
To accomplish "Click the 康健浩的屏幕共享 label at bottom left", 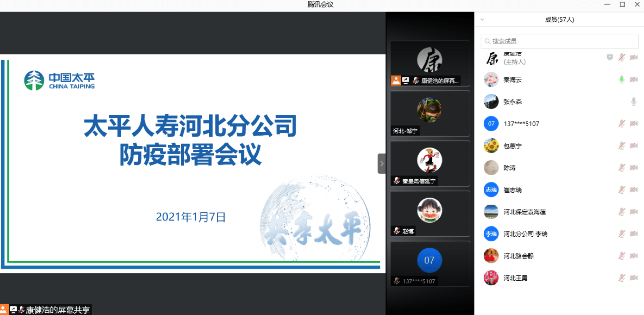I will click(57, 310).
